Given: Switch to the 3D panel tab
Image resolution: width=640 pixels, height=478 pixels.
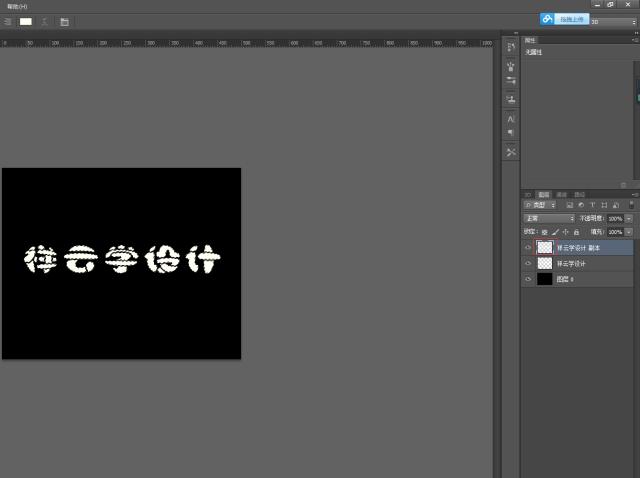Looking at the screenshot, I should click(x=528, y=195).
